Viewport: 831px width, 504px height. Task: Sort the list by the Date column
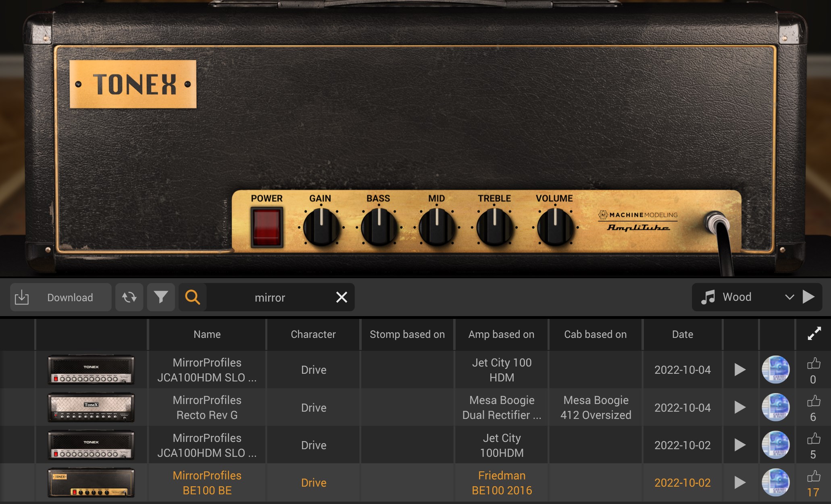pyautogui.click(x=682, y=334)
